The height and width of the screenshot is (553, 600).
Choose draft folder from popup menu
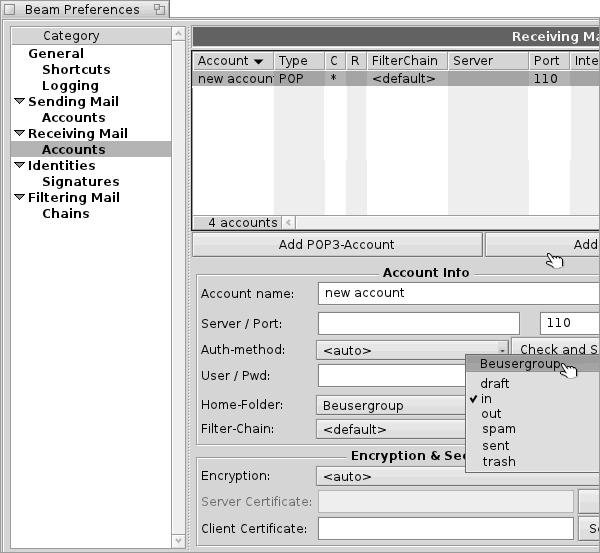pos(494,383)
